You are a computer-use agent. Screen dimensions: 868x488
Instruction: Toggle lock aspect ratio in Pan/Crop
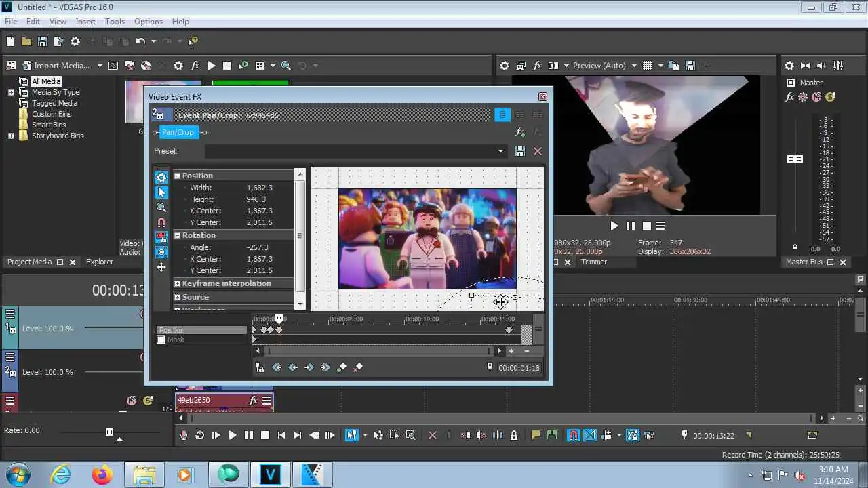coord(161,237)
